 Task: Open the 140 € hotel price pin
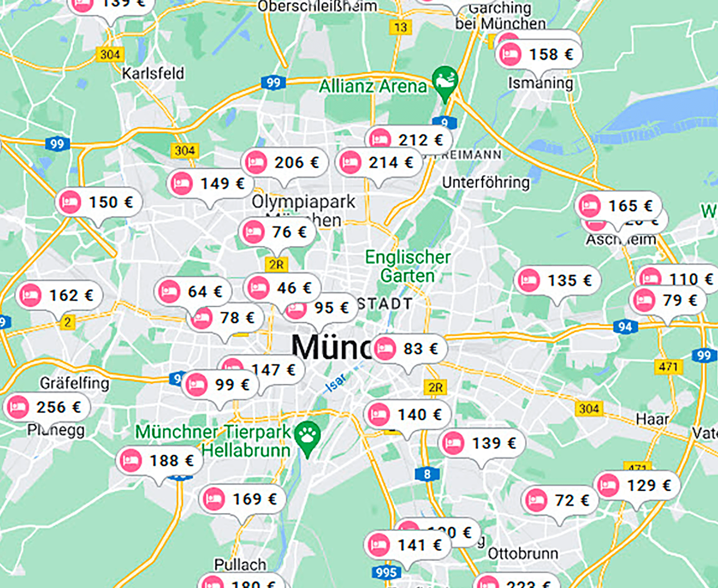click(x=407, y=414)
